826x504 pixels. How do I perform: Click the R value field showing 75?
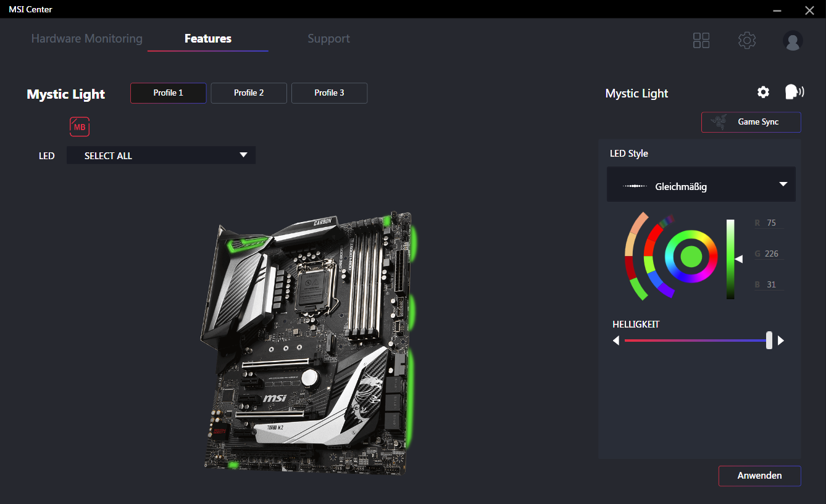click(769, 223)
